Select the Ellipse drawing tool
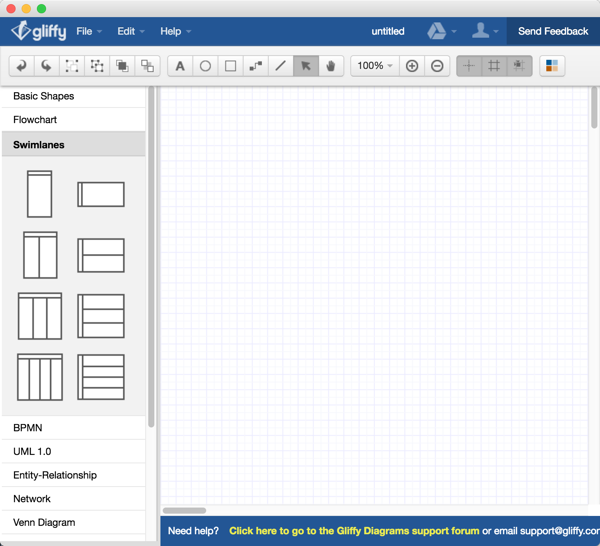600x546 pixels. (205, 66)
